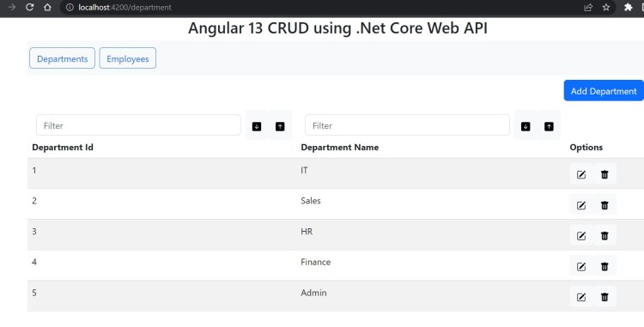
Task: Go forward in browser history
Action: click(11, 7)
